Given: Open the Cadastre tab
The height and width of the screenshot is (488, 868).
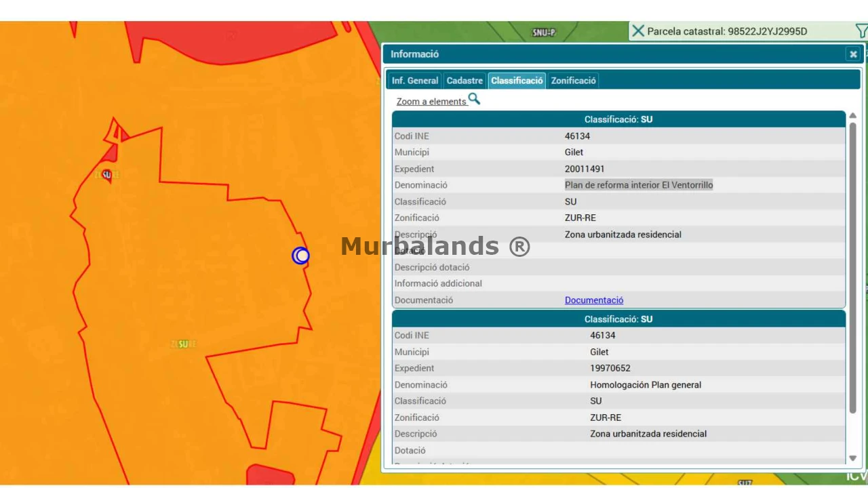Looking at the screenshot, I should pyautogui.click(x=465, y=81).
